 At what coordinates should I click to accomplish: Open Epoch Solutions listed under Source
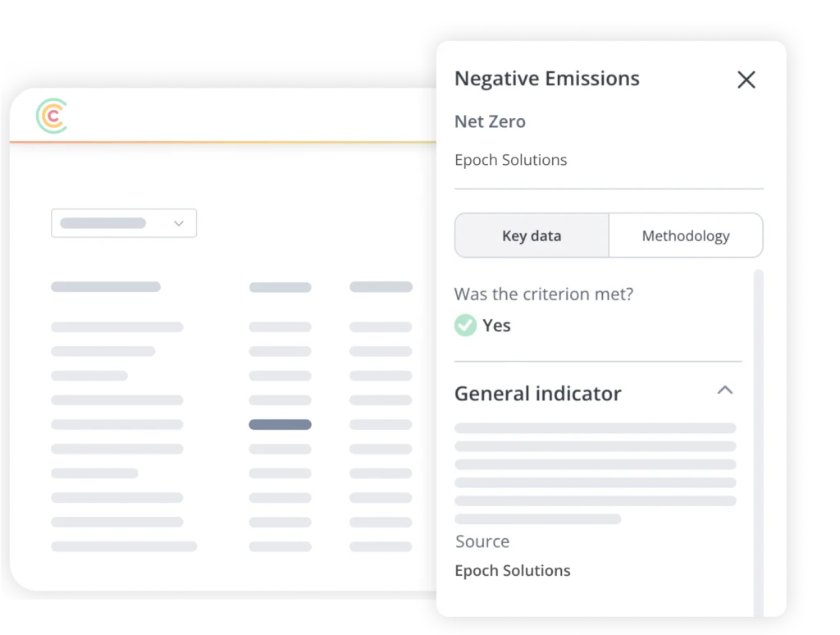point(513,571)
